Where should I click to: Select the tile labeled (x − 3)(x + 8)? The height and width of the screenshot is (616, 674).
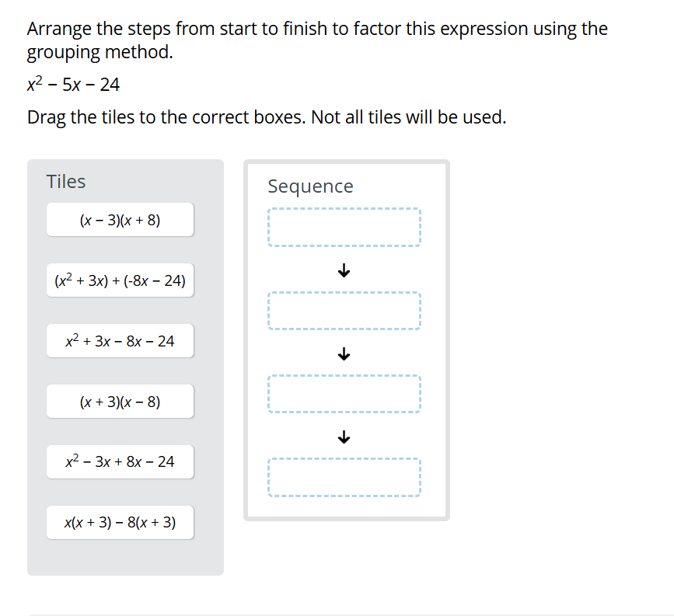coord(120,220)
